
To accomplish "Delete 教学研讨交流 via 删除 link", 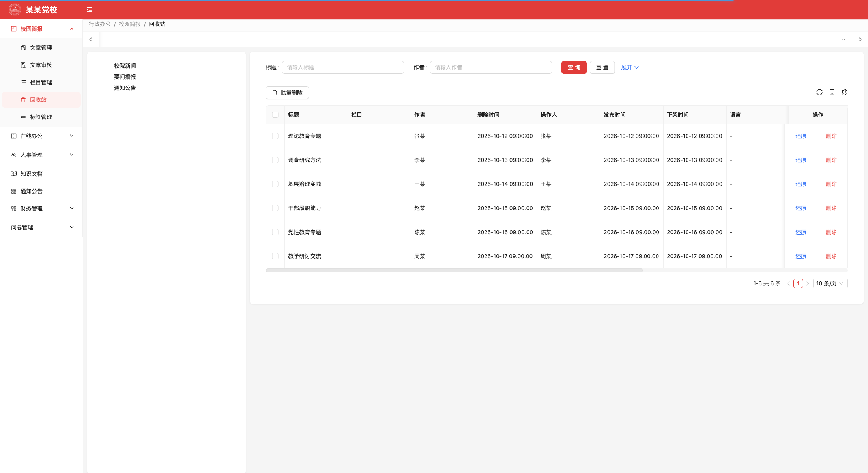I will (831, 256).
